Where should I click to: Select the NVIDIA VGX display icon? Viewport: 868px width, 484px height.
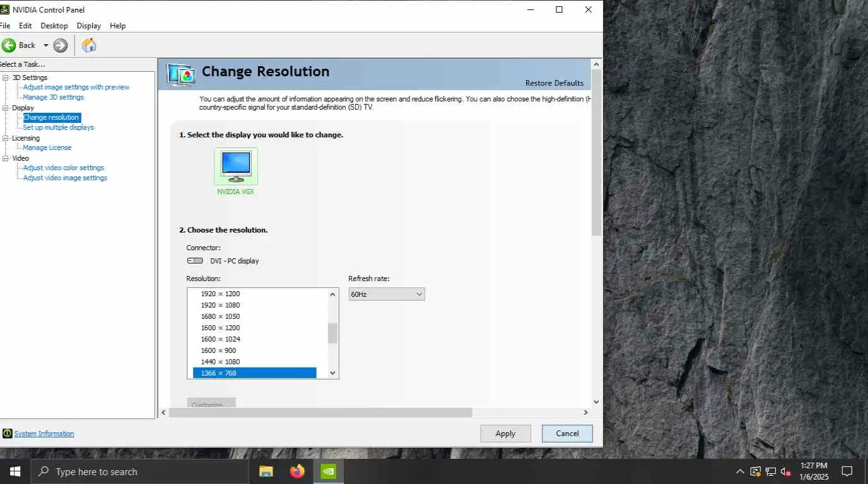click(x=236, y=166)
